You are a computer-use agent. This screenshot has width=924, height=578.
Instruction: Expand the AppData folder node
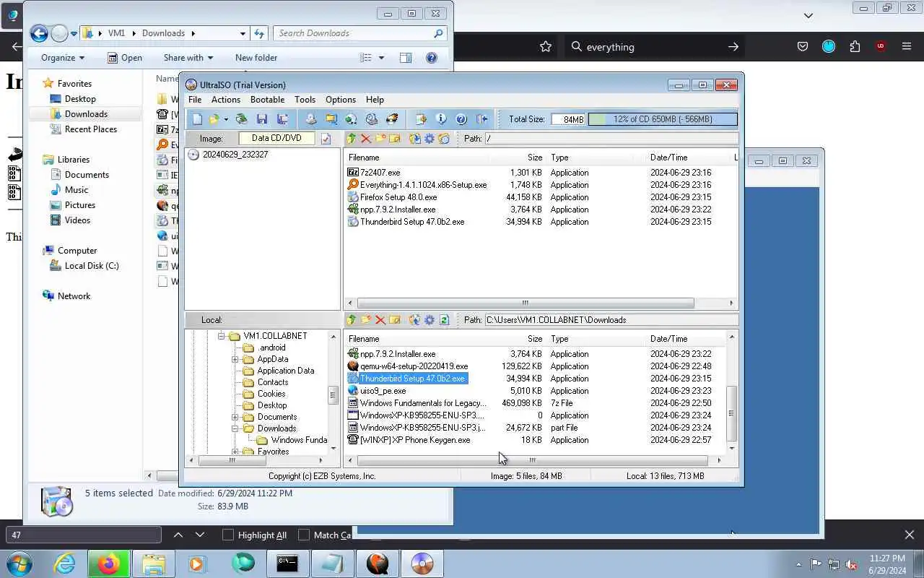tap(235, 359)
